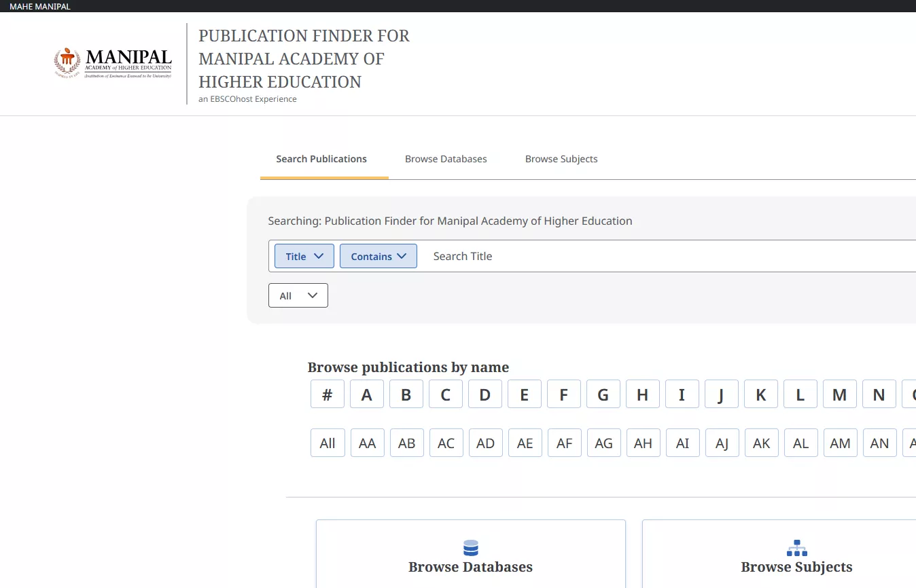This screenshot has width=916, height=588.
Task: Click the Manipal Academy of Higher Education logo
Action: (112, 62)
